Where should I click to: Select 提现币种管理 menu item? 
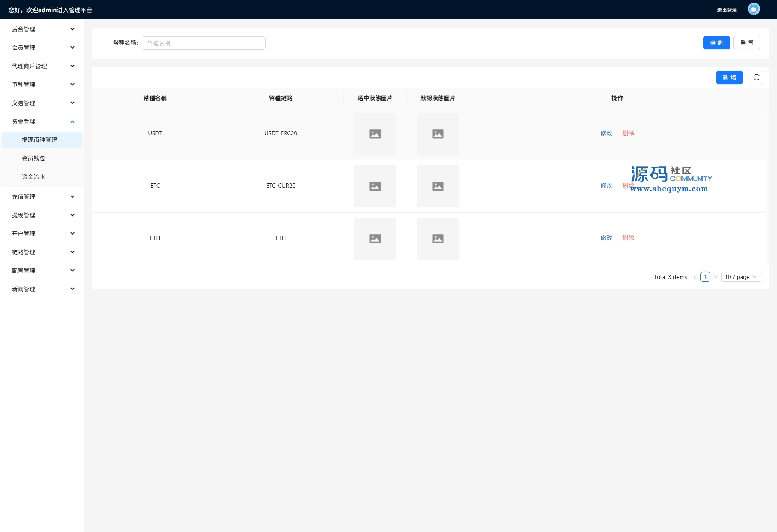tap(39, 140)
